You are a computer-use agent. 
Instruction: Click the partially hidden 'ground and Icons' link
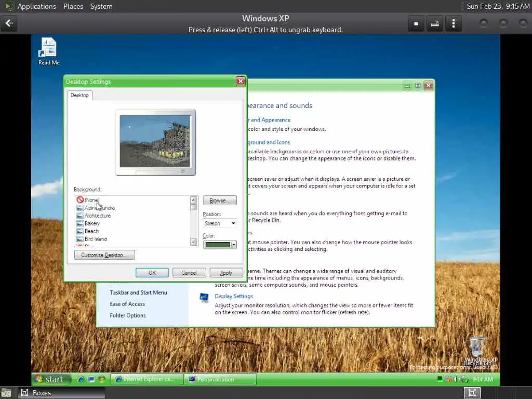coord(269,142)
